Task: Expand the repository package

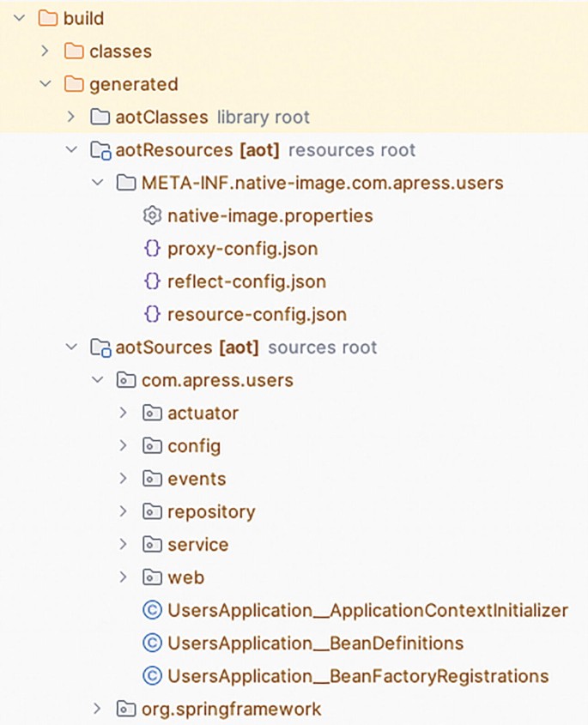Action: 123,511
